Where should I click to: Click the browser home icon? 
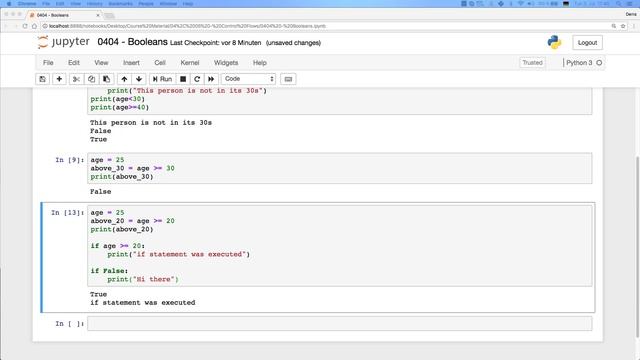[35, 26]
